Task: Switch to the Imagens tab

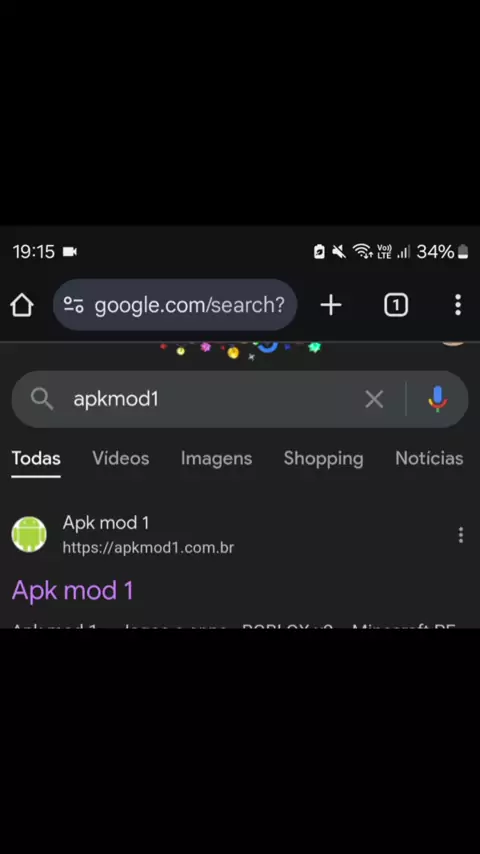Action: [216, 459]
